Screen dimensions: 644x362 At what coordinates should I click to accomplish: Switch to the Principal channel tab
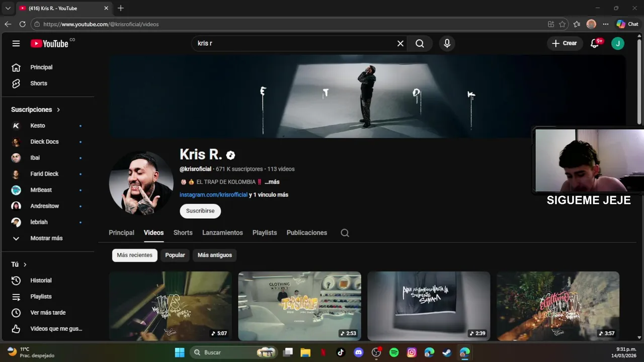point(121,233)
